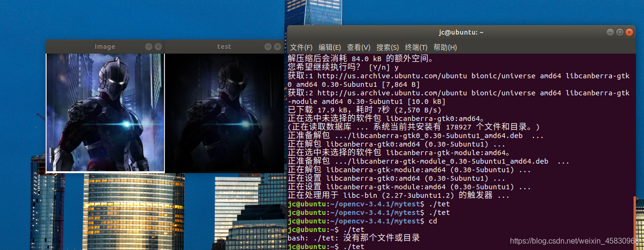Click the '正在设置 libcanberra-gtk-module:amd64' line
The image size is (644, 250).
[410, 187]
